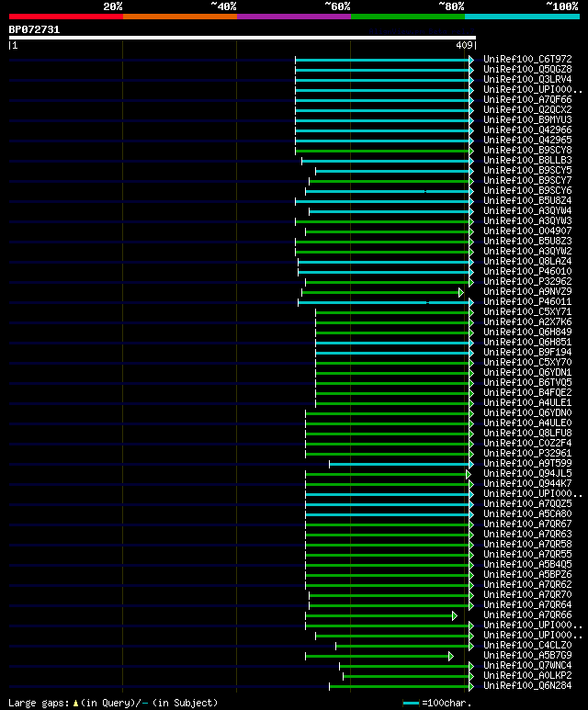Select the UniRef100_Q8LFU8 label
Viewport: 588px width, 710px height.
click(x=527, y=433)
